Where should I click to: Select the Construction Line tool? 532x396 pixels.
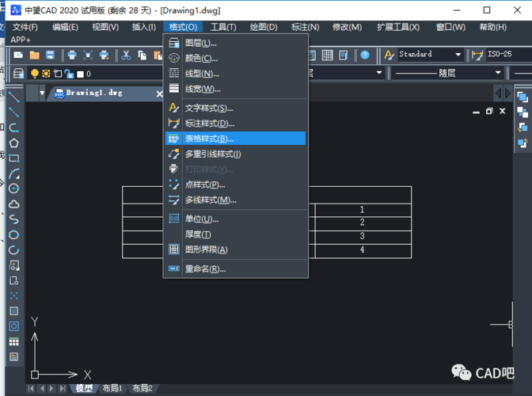click(14, 112)
